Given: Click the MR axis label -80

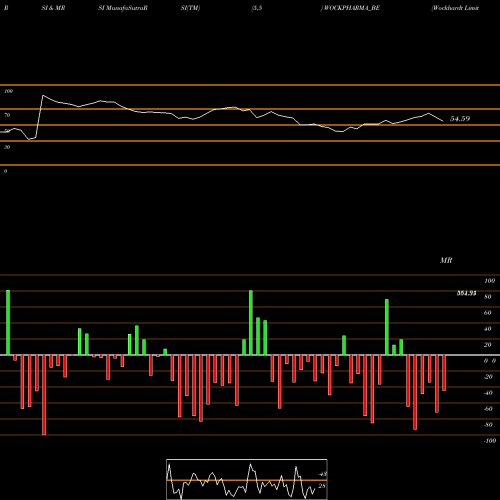Looking at the screenshot, I should coord(488,425).
